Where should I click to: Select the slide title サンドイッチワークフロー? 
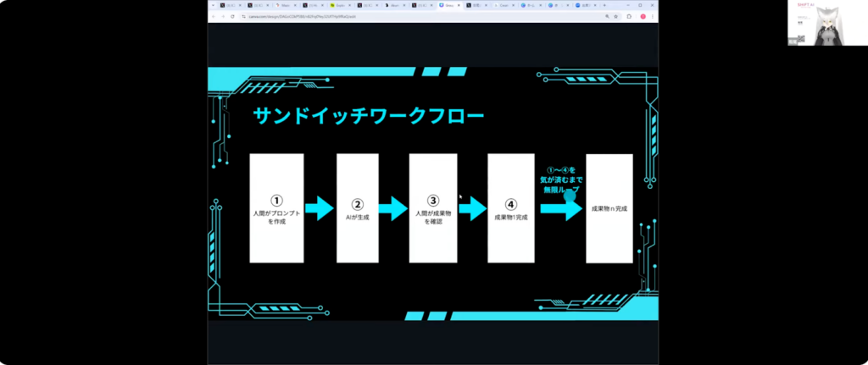tap(368, 117)
